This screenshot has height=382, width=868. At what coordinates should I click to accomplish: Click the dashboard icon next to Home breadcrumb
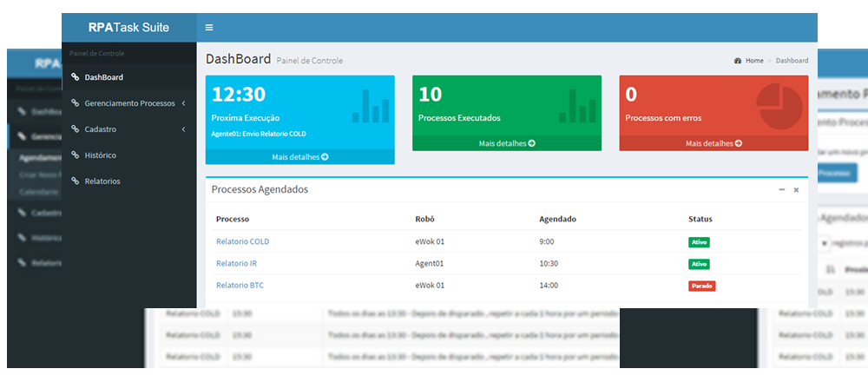tap(738, 61)
